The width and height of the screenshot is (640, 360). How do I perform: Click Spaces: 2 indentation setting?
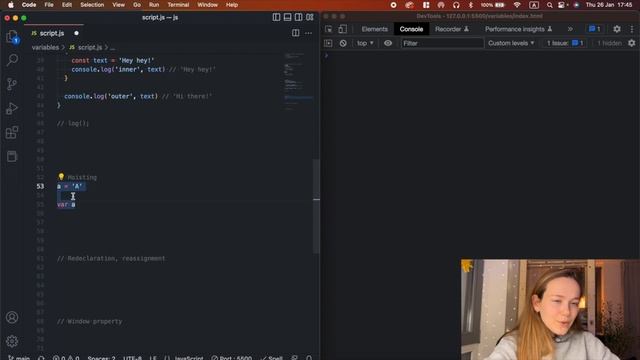[x=101, y=358]
